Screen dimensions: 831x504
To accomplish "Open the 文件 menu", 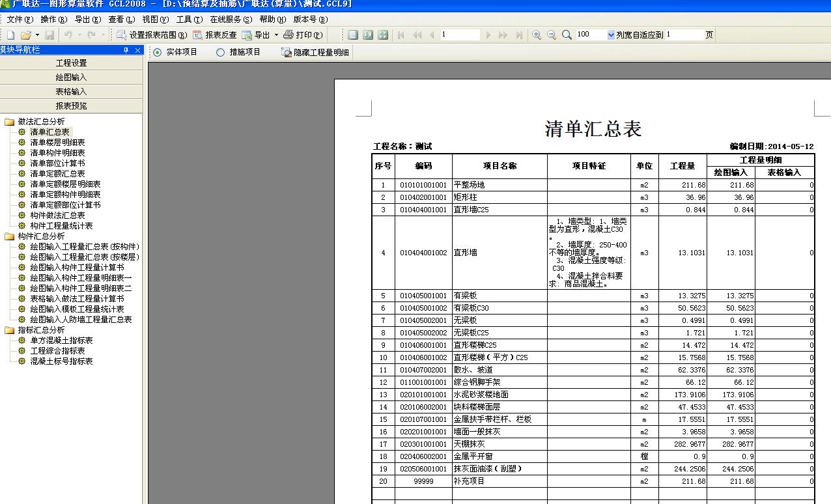I will [x=20, y=20].
